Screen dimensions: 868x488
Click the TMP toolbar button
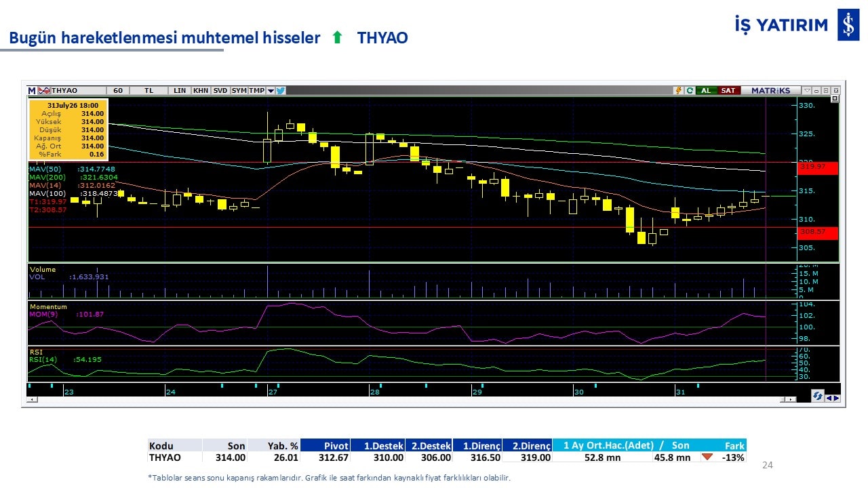coord(257,90)
